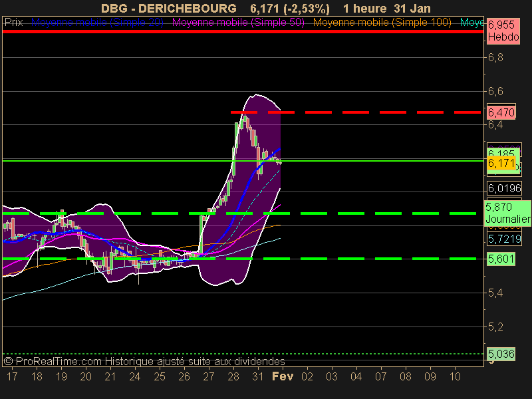Select the cyan 5,7219 price label

coord(504,239)
